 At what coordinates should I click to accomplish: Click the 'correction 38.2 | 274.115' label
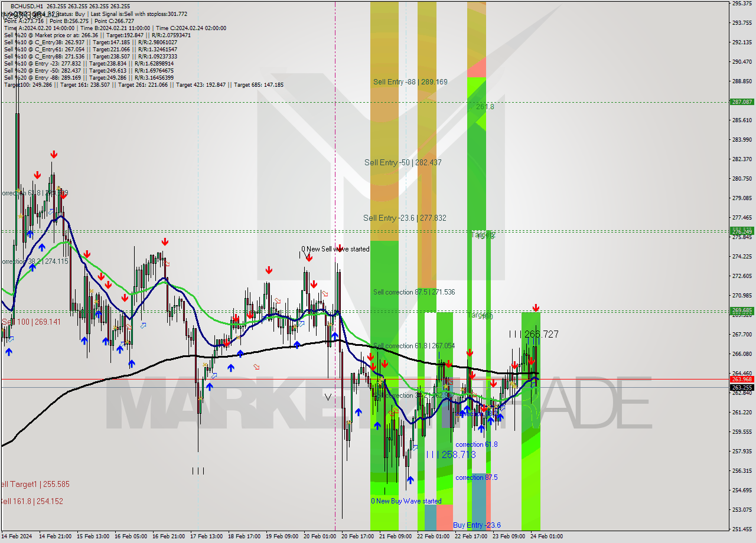click(x=34, y=261)
